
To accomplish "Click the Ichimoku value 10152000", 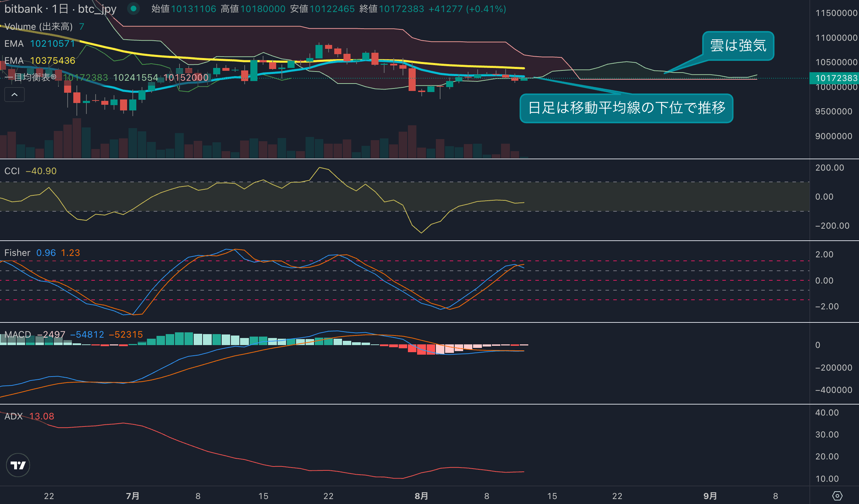I will [x=186, y=78].
